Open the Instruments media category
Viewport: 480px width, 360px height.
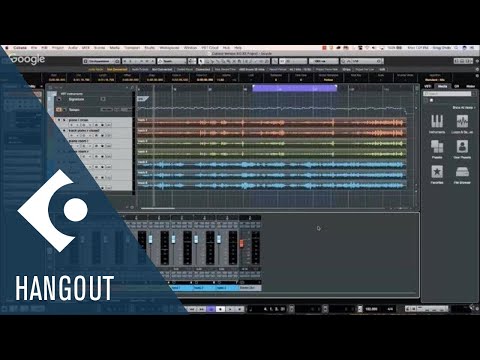(x=437, y=124)
